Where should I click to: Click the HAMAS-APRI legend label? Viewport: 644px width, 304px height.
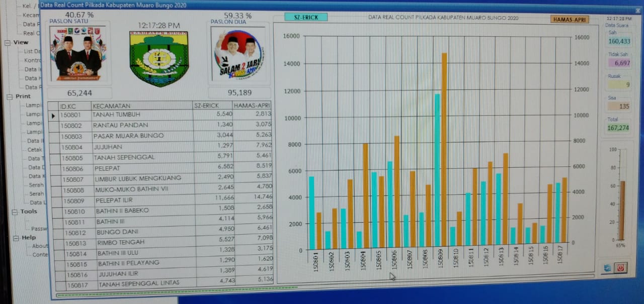(x=570, y=20)
